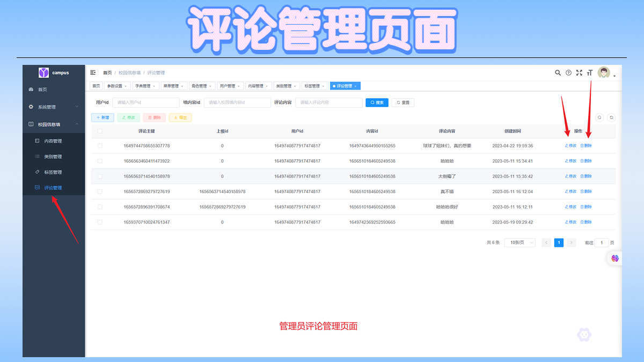
Task: Open 评论管理 in the sidebar
Action: click(x=54, y=188)
